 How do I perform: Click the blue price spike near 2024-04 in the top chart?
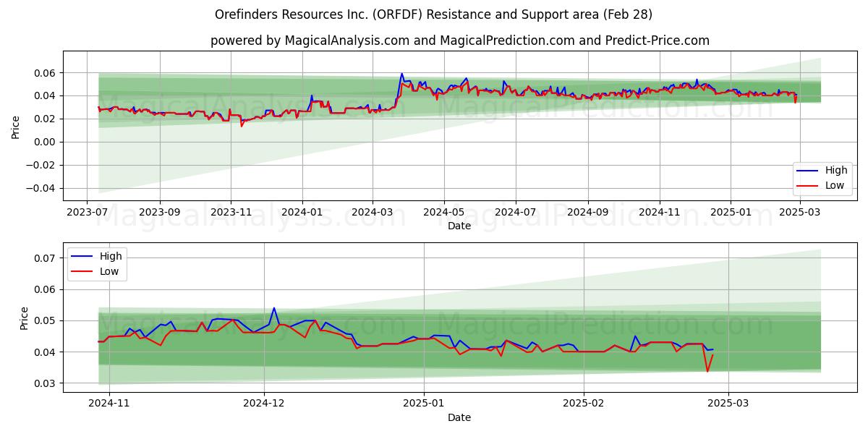(402, 74)
